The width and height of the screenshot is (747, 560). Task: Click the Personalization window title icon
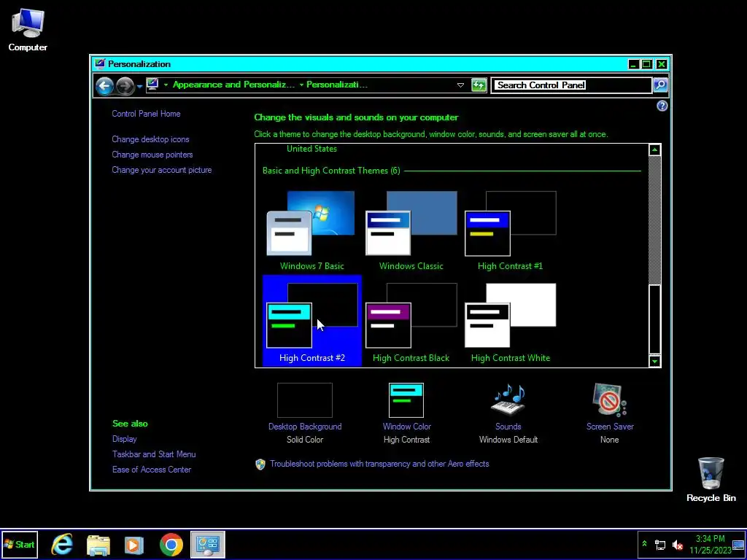coord(99,64)
